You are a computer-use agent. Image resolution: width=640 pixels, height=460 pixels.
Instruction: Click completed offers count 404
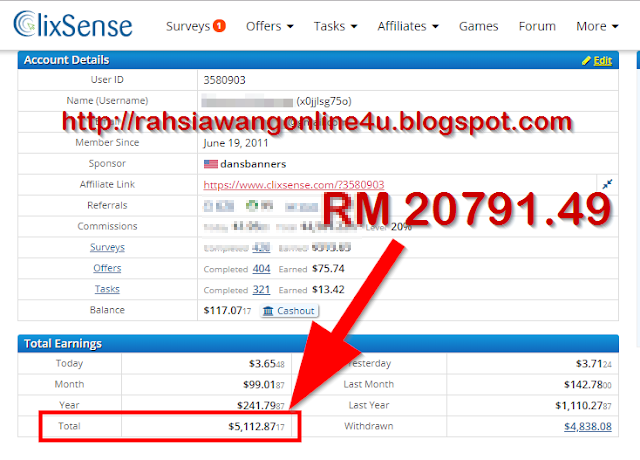(x=261, y=269)
